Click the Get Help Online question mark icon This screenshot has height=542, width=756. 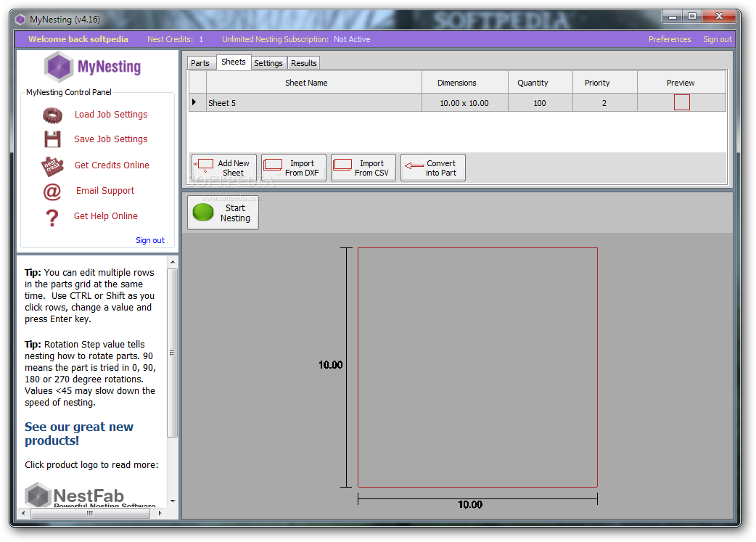tap(52, 218)
